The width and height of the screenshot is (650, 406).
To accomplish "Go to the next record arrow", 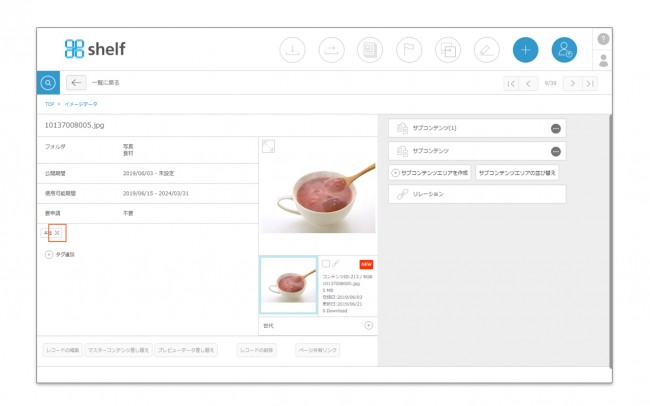I will point(572,83).
